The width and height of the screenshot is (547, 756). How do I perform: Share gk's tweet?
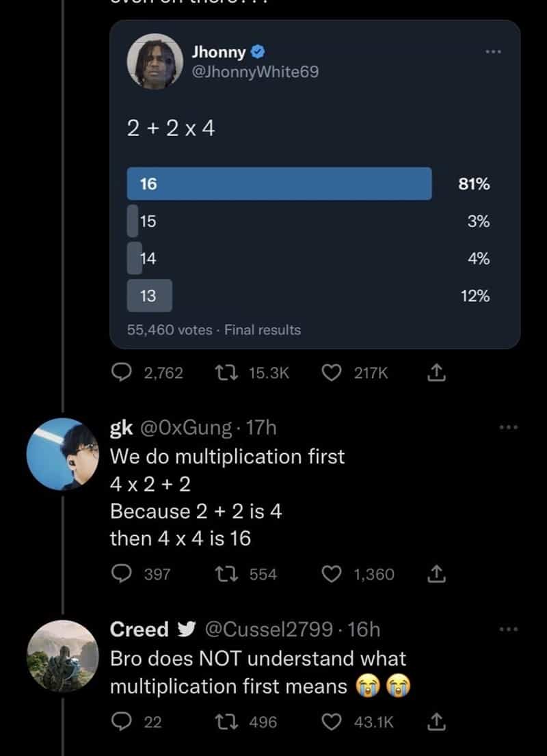436,574
